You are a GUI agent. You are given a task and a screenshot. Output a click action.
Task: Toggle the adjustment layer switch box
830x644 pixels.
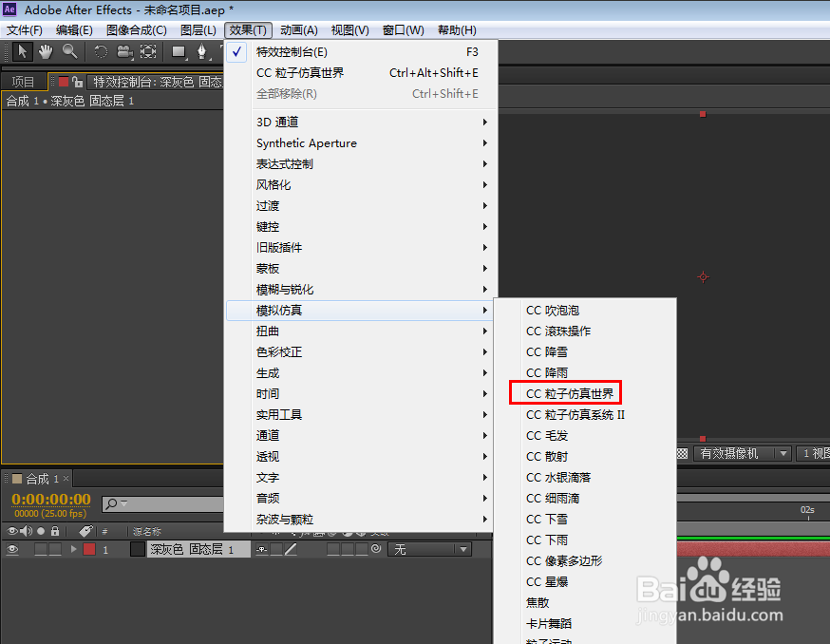pyautogui.click(x=348, y=549)
